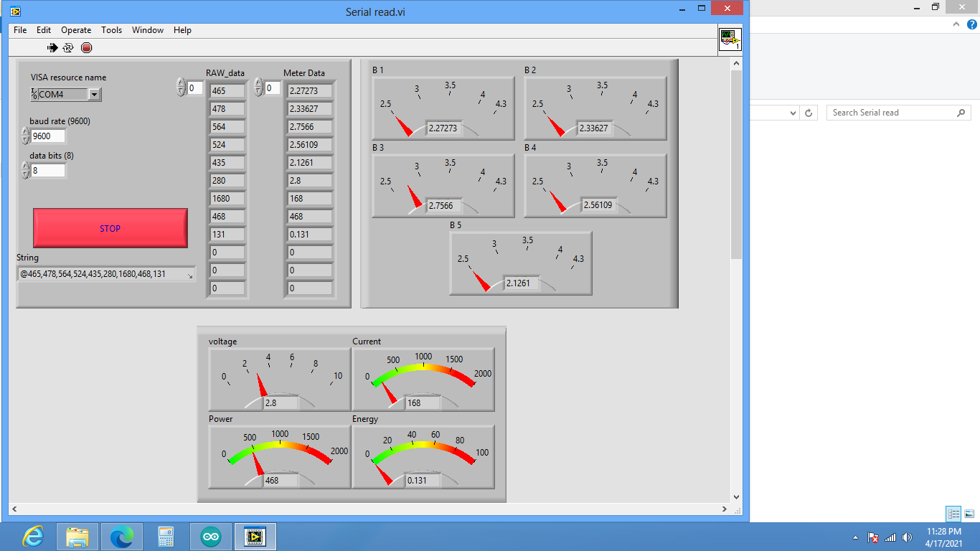980x551 pixels.
Task: Open Arduino IDE from the taskbar
Action: coord(210,536)
